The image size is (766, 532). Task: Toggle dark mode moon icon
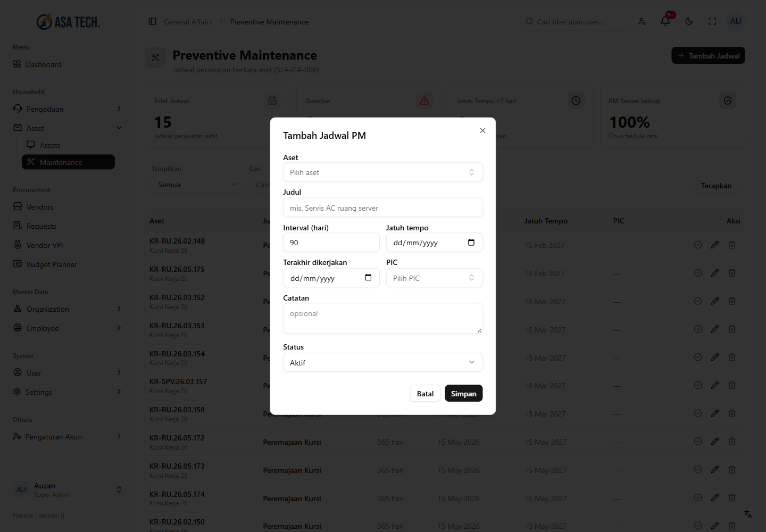click(689, 21)
